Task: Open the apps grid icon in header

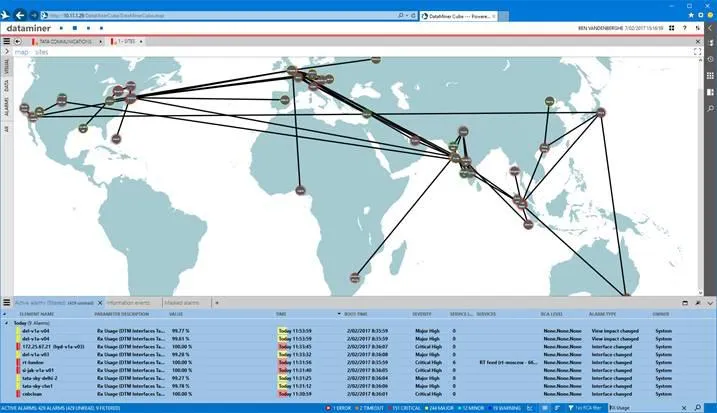Action: tap(671, 28)
